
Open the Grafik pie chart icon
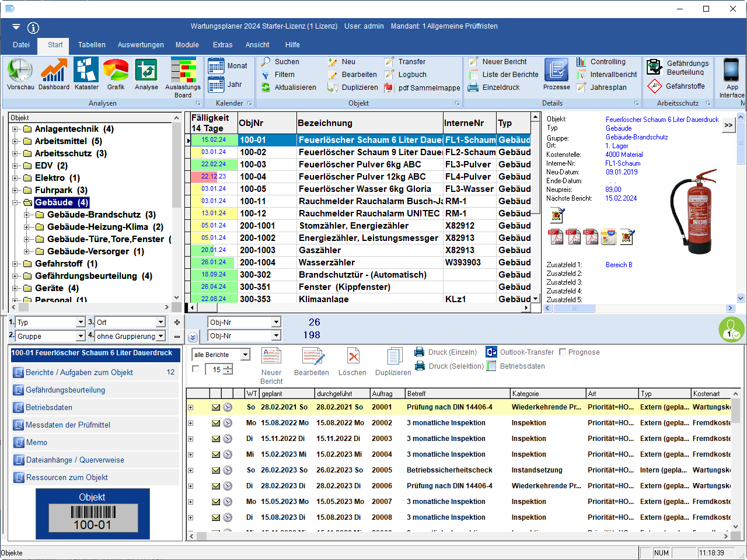116,71
